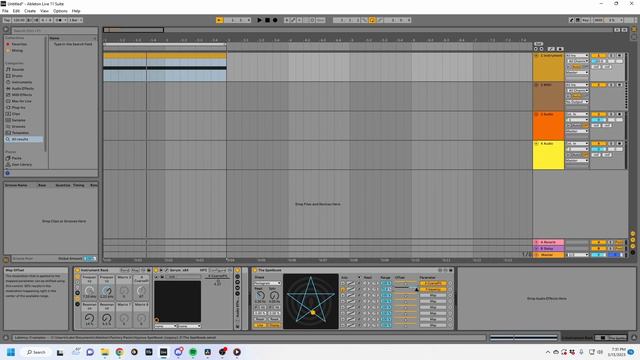
Task: Select Max for Live category
Action: pos(21,101)
